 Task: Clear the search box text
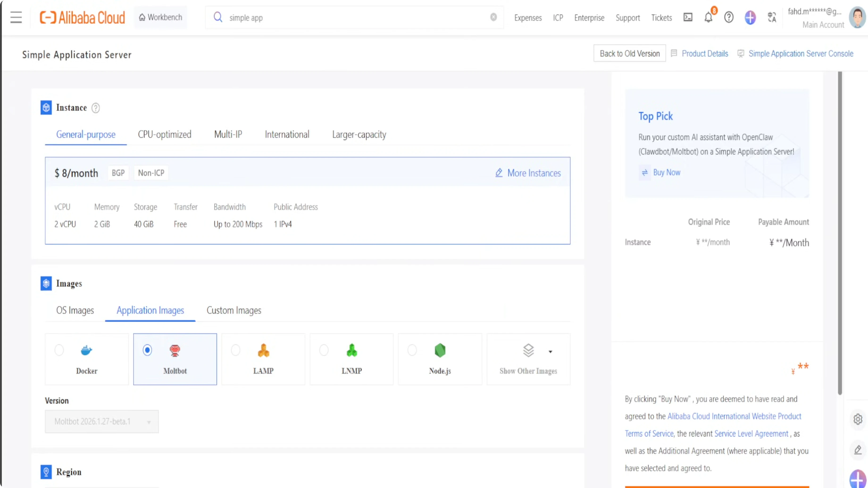tap(493, 17)
